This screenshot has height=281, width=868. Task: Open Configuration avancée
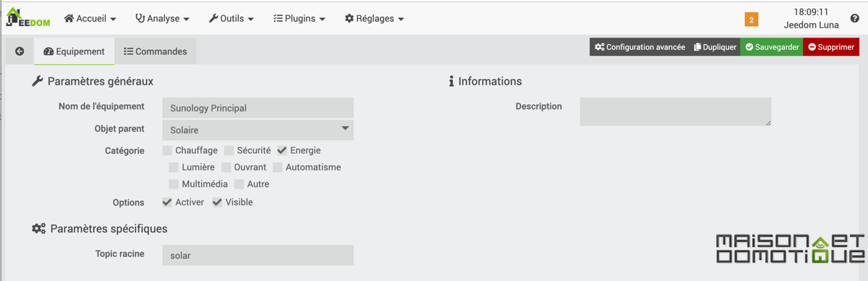pyautogui.click(x=640, y=47)
